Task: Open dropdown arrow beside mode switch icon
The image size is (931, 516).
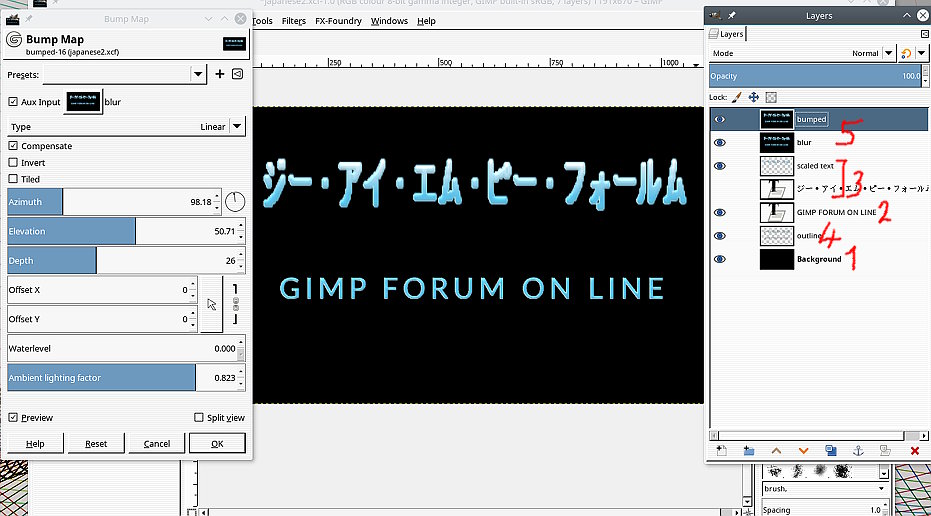Action: click(921, 53)
